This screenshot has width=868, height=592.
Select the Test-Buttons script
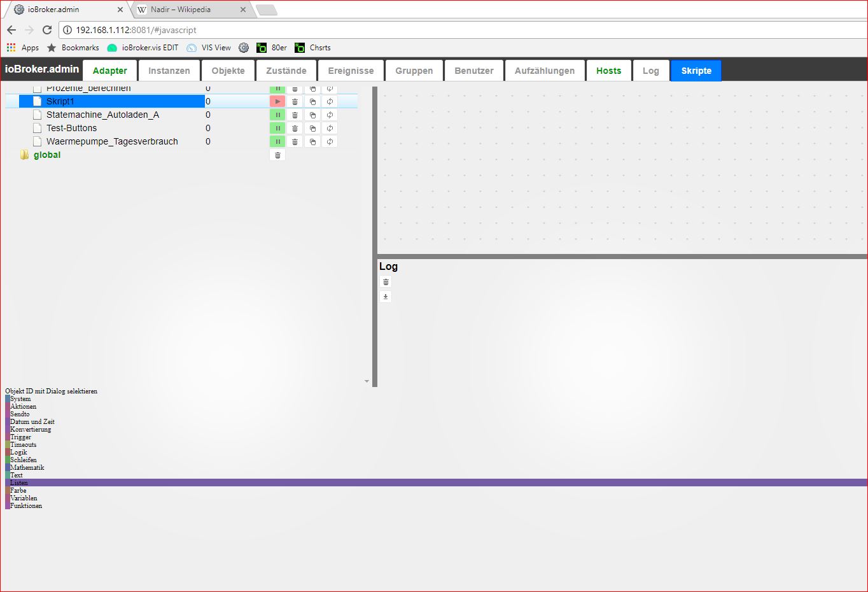pyautogui.click(x=71, y=128)
